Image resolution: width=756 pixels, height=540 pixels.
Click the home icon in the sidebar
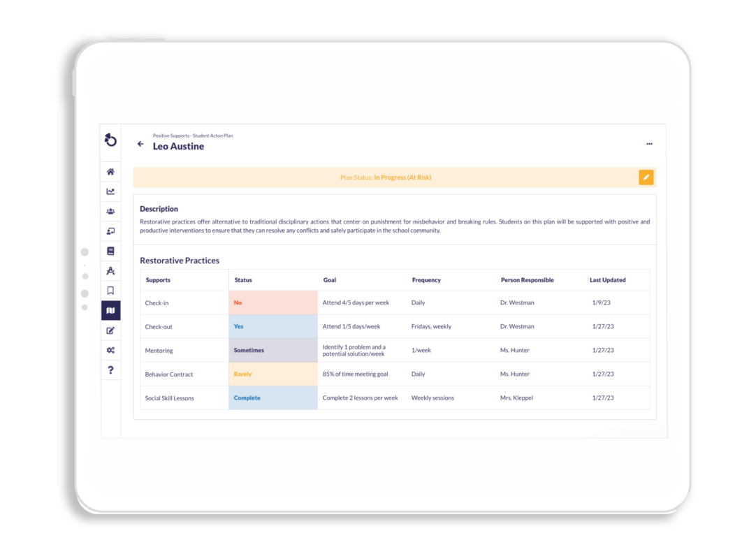110,172
